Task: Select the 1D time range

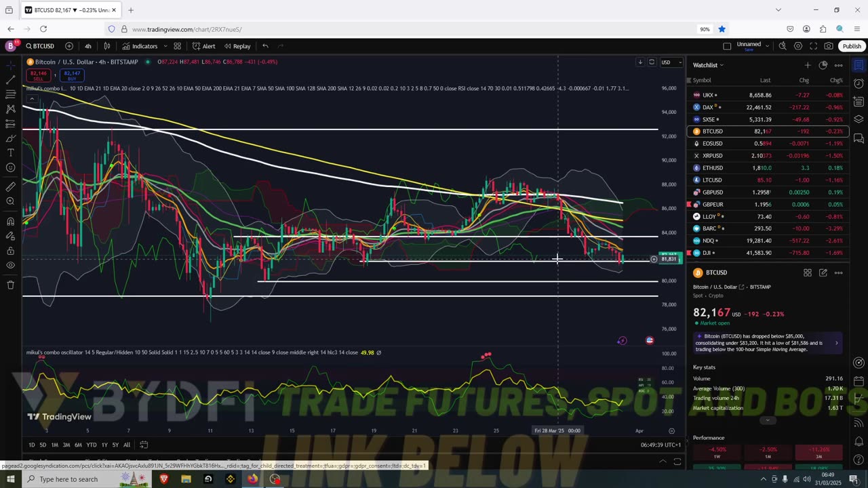Action: pos(32,445)
